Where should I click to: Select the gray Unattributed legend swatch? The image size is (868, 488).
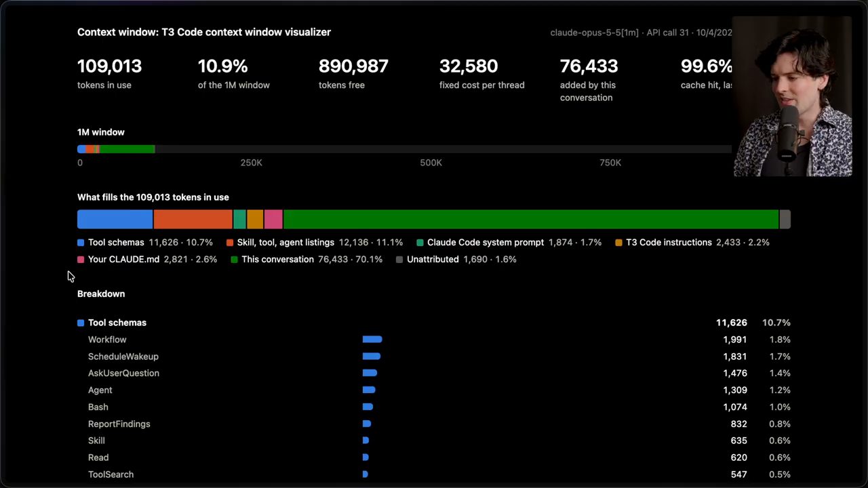[399, 260]
